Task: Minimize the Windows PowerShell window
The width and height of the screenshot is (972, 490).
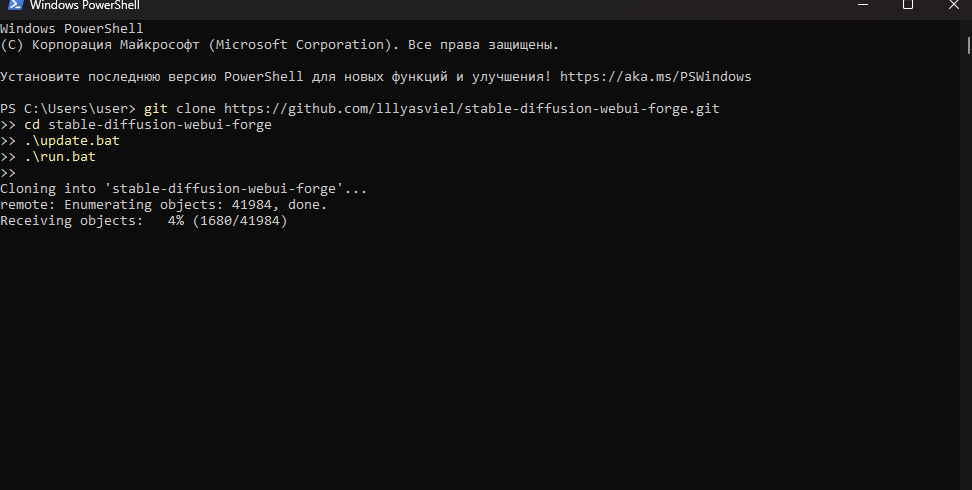Action: (862, 5)
